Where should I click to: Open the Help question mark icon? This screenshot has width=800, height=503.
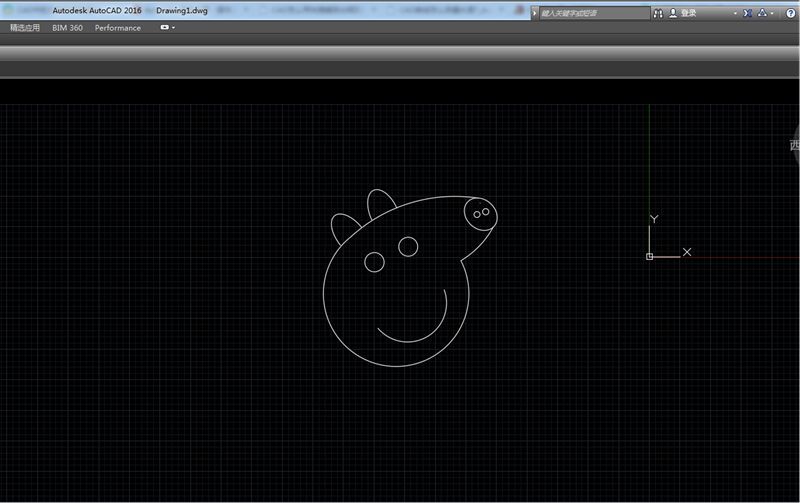[790, 13]
